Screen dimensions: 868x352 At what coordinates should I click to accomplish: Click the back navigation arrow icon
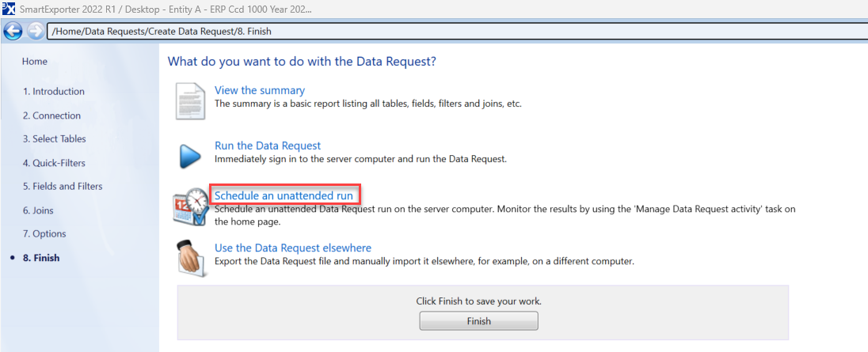(13, 31)
